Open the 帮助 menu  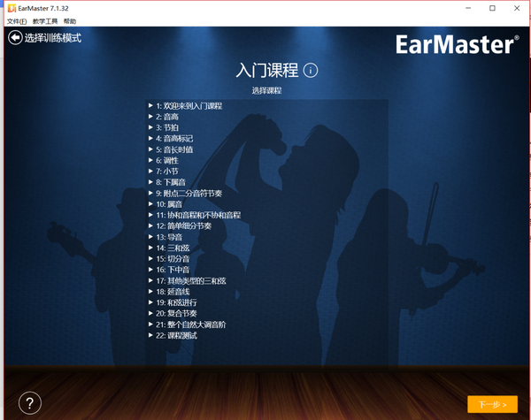(70, 21)
